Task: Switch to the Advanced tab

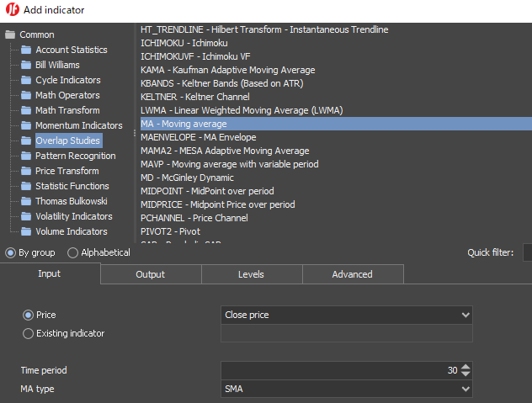Action: [352, 274]
